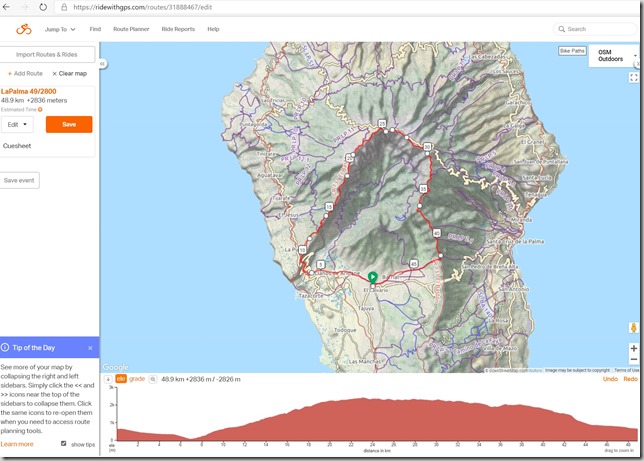Click the Clear map x icon
644x461 pixels.
click(54, 74)
